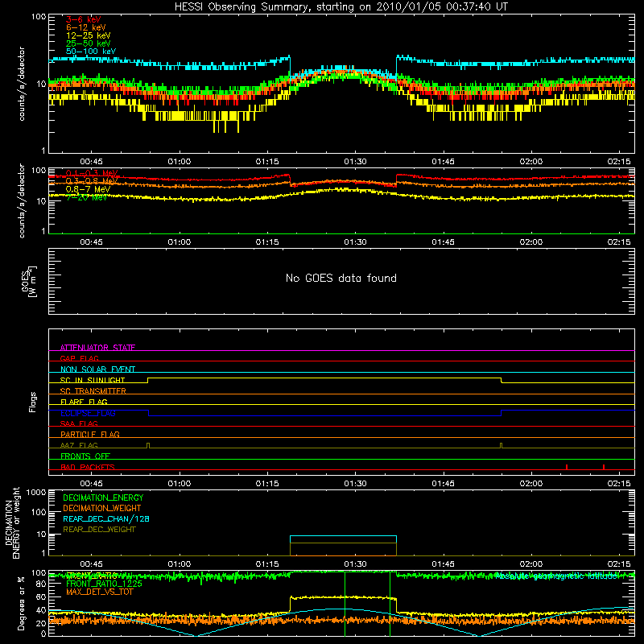Click the last BAD_PACKETS red spike before 02:15
The height and width of the screenshot is (644, 644).
[x=604, y=467]
